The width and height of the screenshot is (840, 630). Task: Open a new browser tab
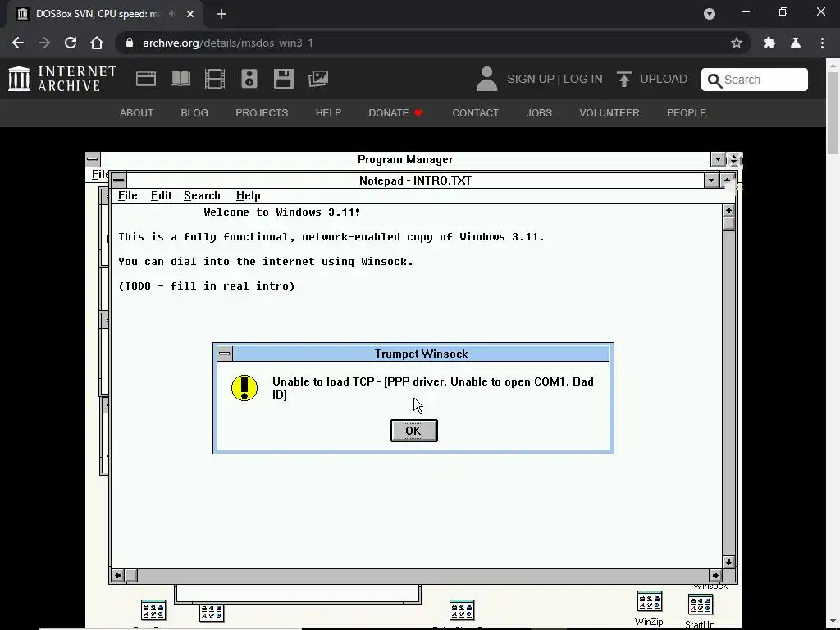(x=221, y=14)
